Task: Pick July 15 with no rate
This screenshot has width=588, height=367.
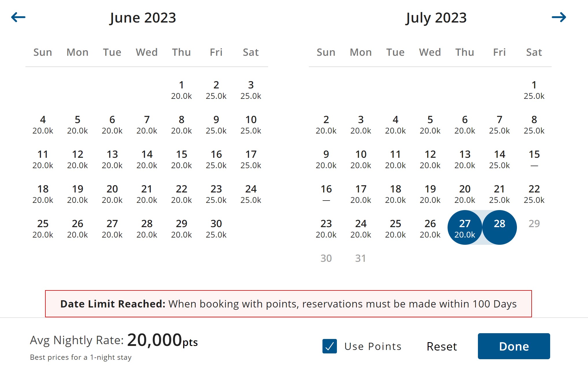Action: pos(534,159)
